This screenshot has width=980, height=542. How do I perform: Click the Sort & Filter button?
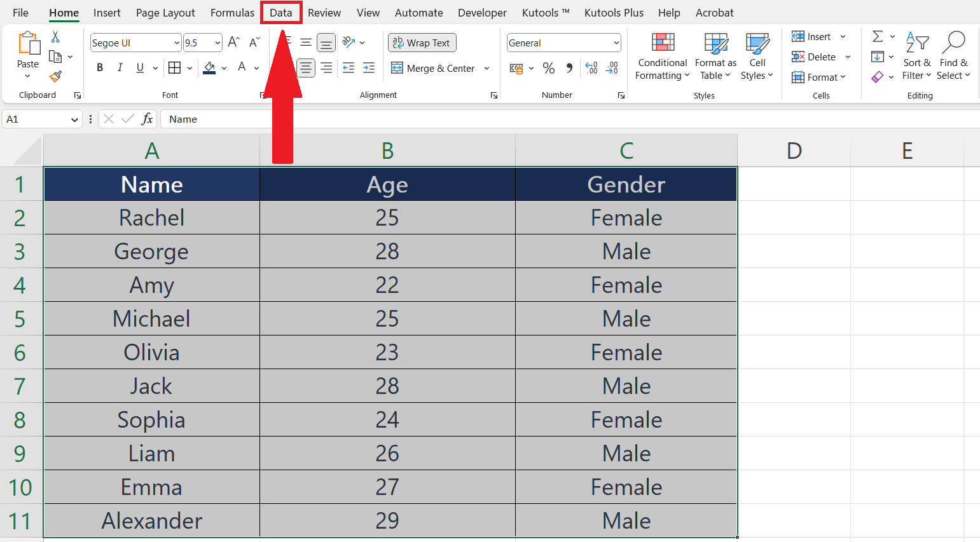918,56
